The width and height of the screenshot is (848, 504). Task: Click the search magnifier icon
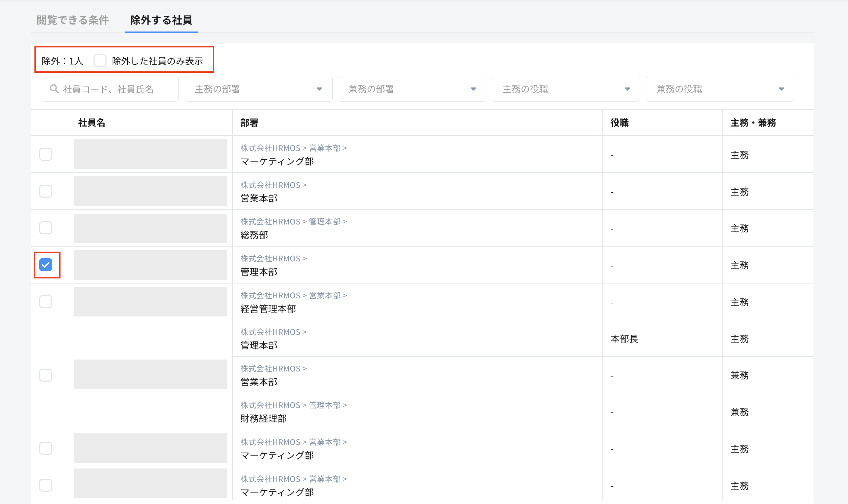point(54,89)
